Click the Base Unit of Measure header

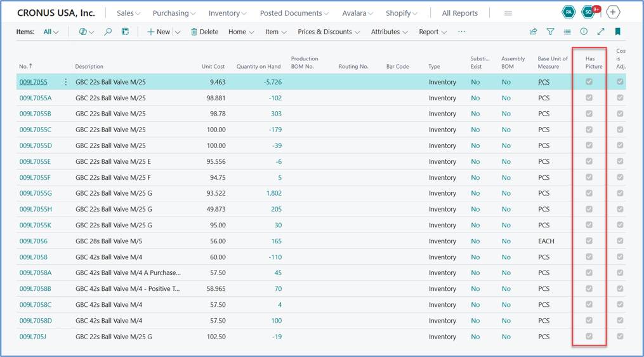click(553, 62)
